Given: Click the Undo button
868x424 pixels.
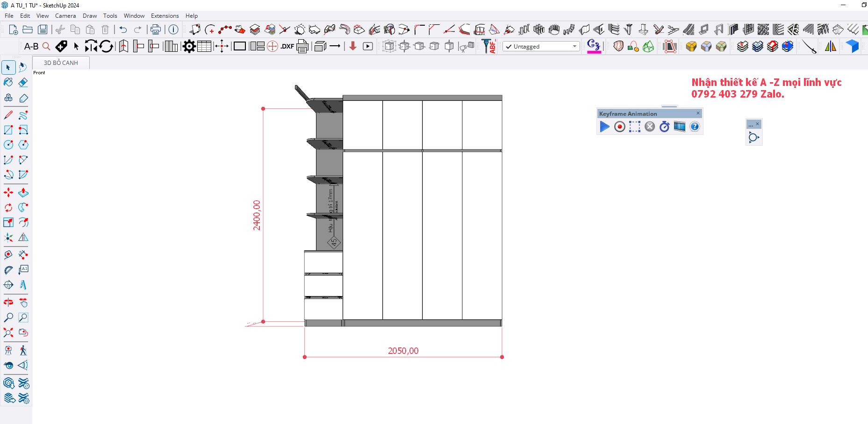Looking at the screenshot, I should coord(123,29).
